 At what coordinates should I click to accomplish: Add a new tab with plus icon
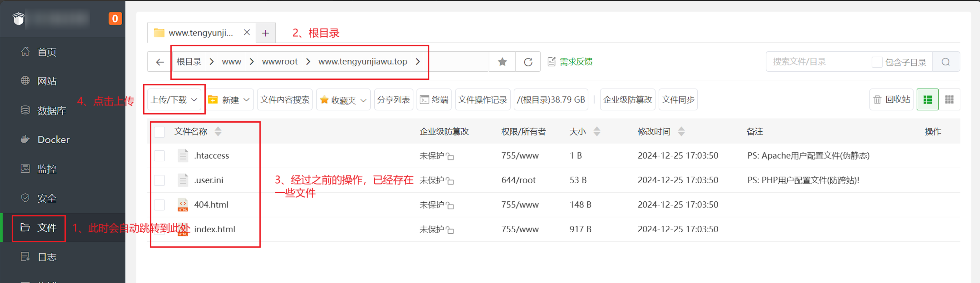coord(266,33)
